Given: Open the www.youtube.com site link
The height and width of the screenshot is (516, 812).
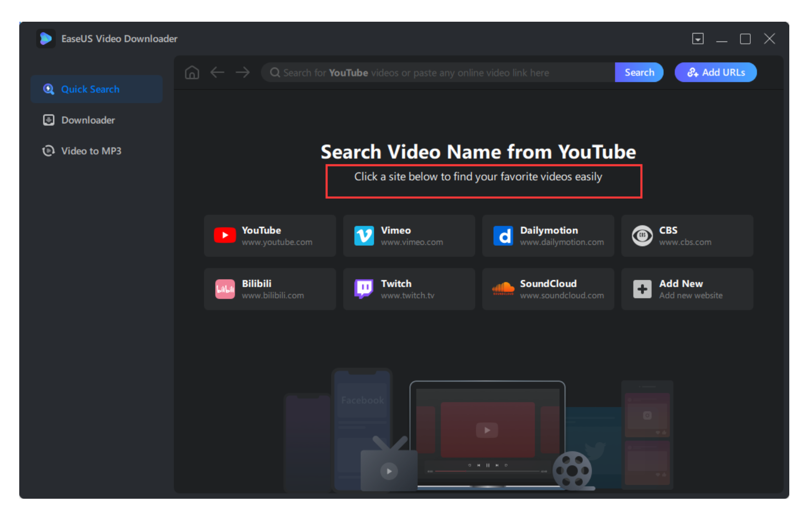Looking at the screenshot, I should pos(277,242).
